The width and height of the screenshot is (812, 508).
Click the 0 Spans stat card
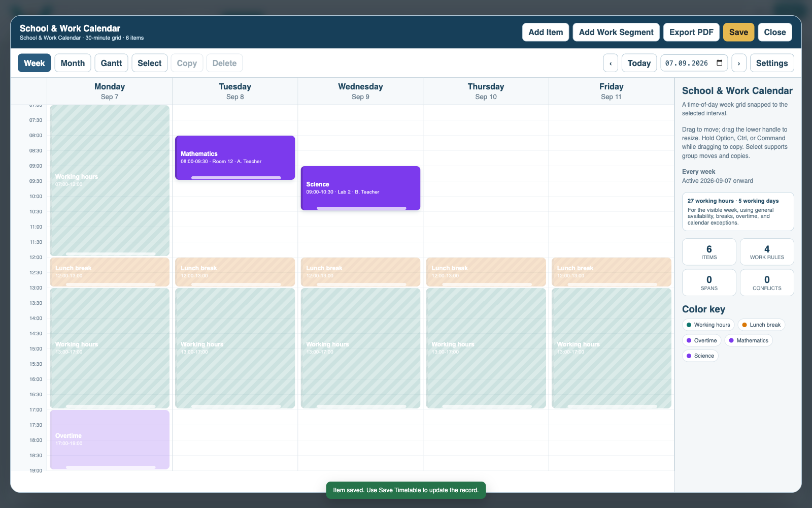coord(709,282)
